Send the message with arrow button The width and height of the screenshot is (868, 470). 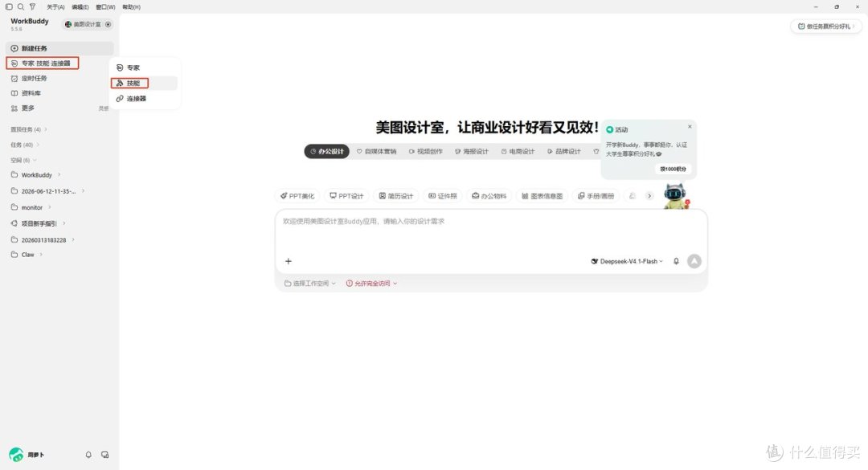[694, 261]
